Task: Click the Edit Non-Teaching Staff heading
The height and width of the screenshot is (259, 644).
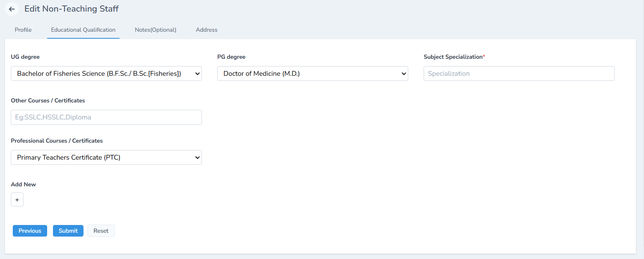Action: coord(72,9)
